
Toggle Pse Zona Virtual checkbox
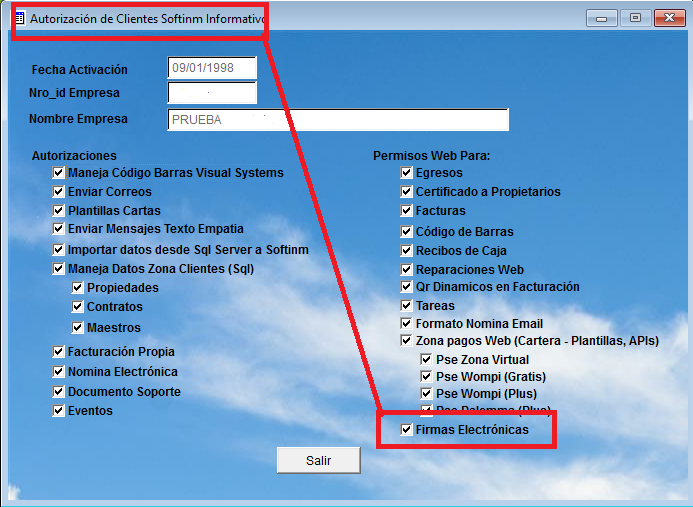point(426,359)
